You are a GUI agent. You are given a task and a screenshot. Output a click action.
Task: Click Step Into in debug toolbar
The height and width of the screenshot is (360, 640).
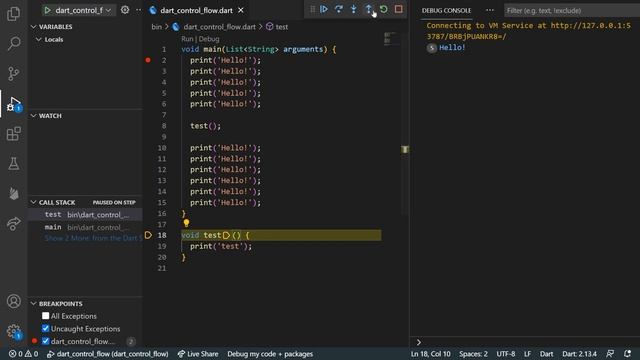coord(353,9)
